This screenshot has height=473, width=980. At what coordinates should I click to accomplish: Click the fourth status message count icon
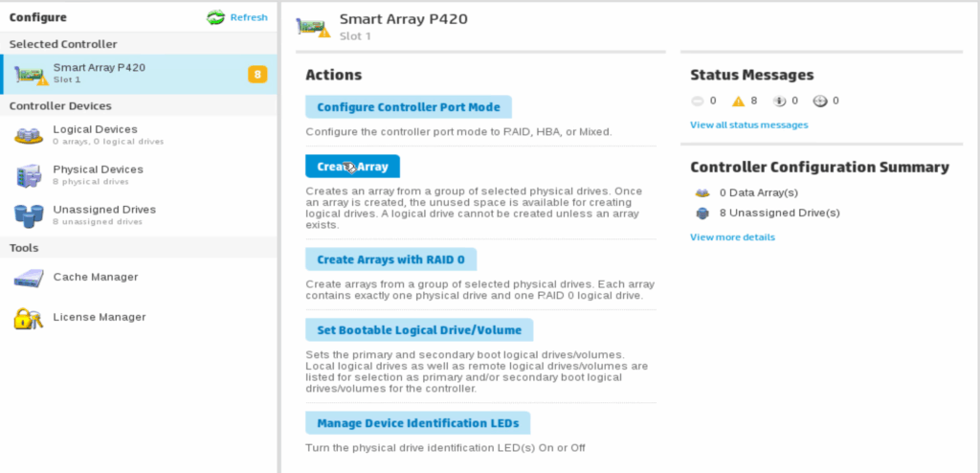tap(820, 101)
